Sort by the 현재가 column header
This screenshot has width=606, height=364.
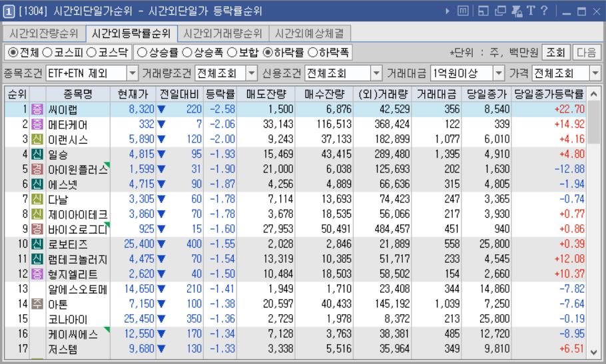coord(133,94)
